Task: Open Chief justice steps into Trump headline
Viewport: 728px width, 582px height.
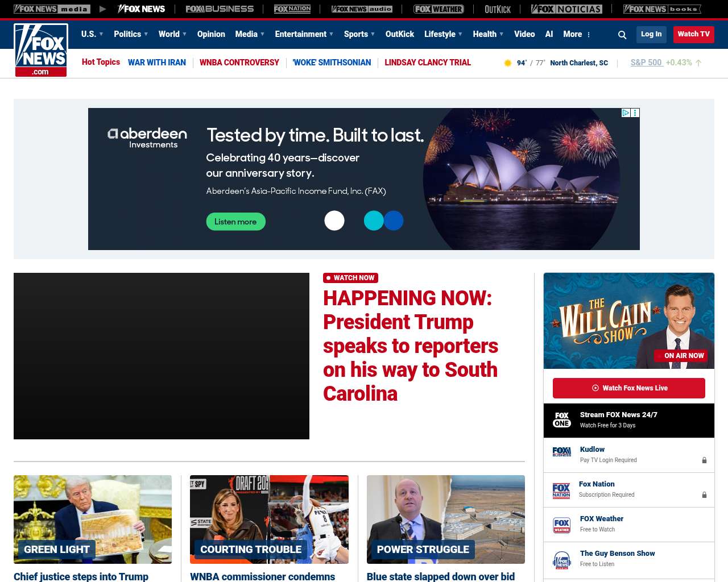Action: [x=81, y=576]
